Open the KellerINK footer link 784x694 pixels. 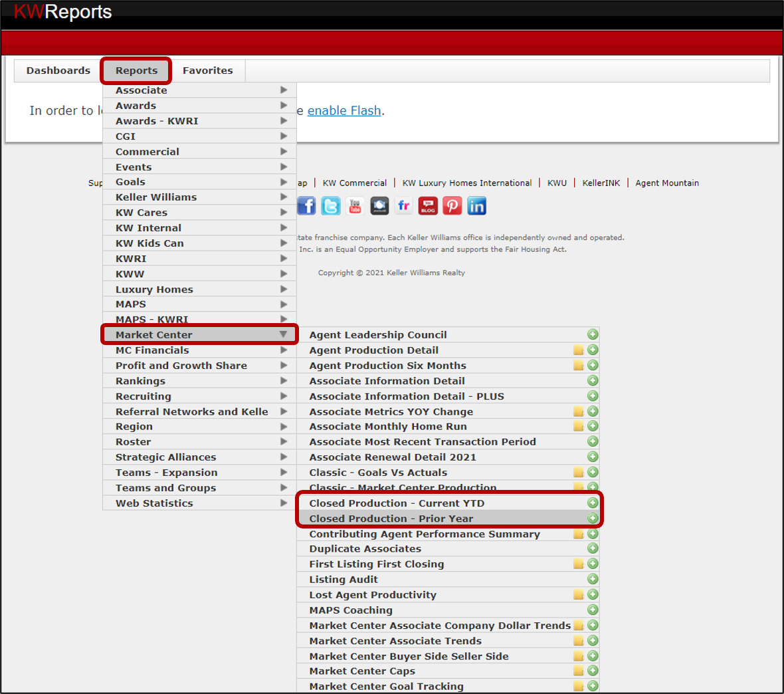[601, 183]
